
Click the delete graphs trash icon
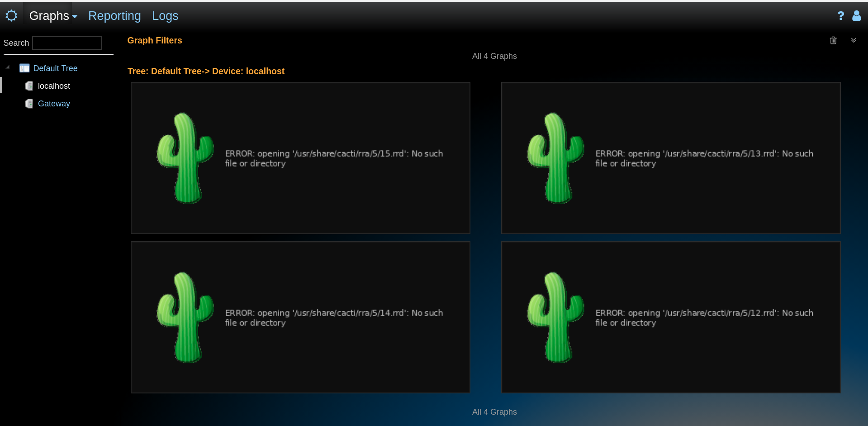(834, 40)
